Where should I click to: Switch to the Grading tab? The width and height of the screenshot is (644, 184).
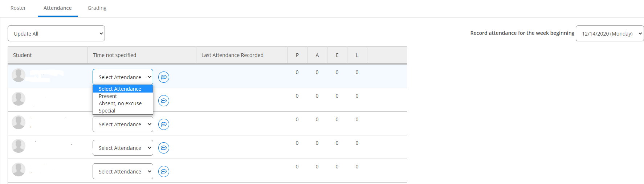point(97,8)
